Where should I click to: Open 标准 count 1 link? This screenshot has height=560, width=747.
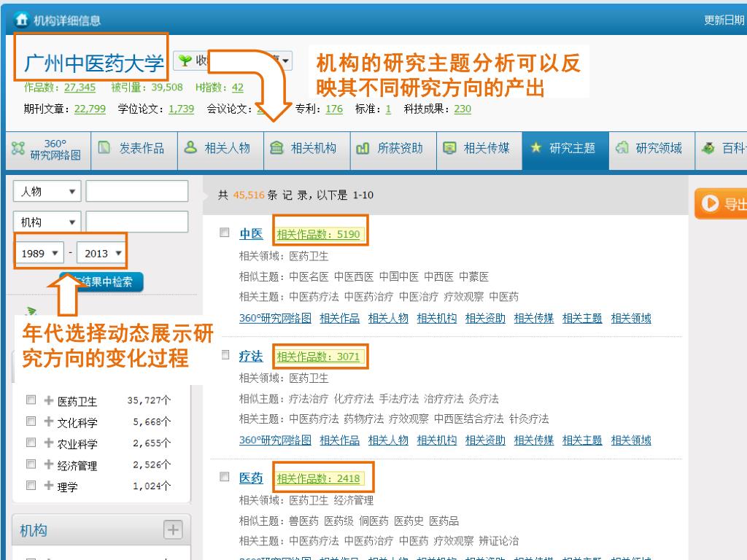pyautogui.click(x=388, y=109)
